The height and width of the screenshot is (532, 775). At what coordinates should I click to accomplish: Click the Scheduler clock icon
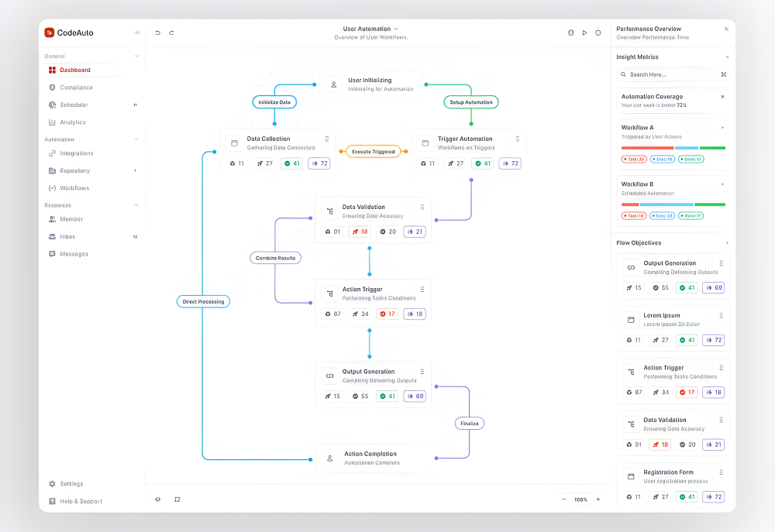pos(50,105)
